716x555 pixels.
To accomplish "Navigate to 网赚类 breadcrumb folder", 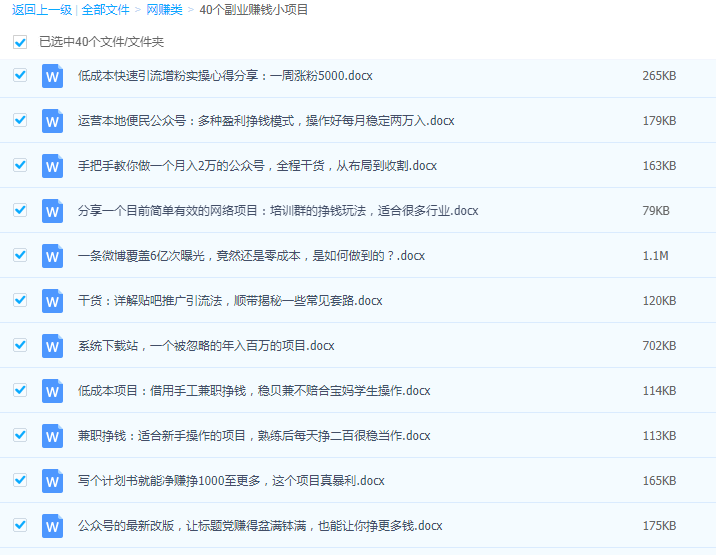I will pyautogui.click(x=164, y=10).
